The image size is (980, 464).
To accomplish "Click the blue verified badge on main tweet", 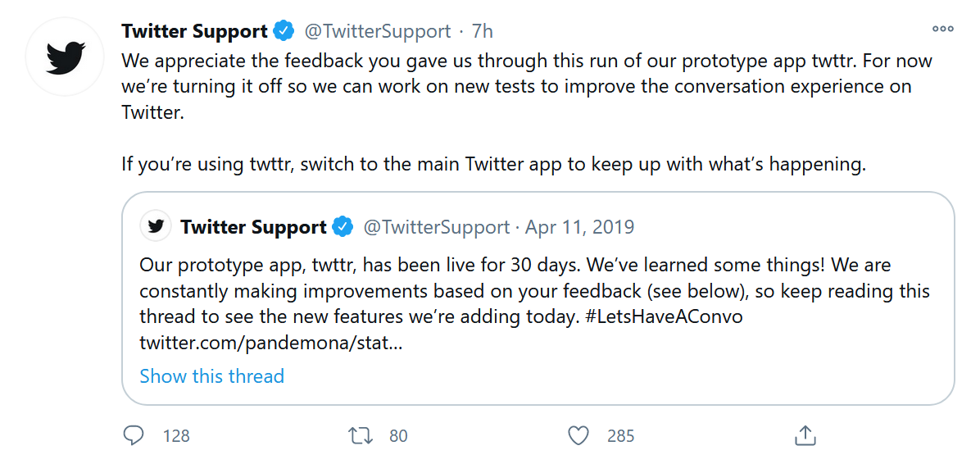I will click(x=284, y=31).
